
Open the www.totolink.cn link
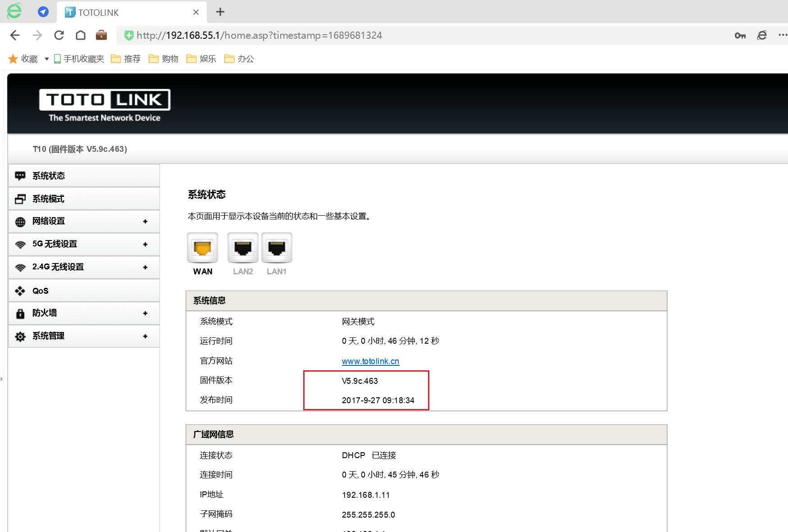click(370, 361)
